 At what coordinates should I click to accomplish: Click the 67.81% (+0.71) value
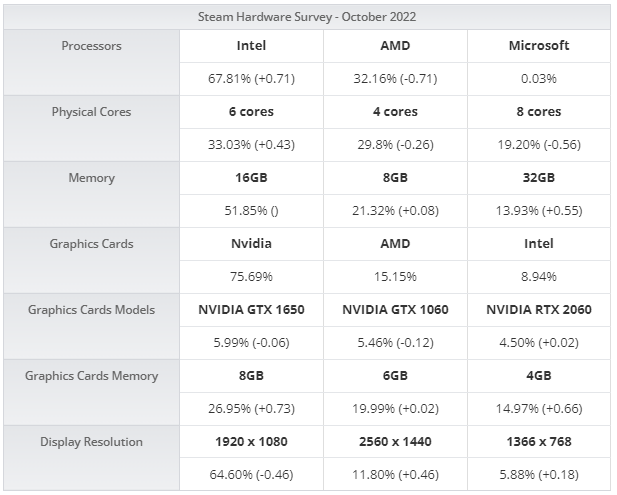[x=251, y=79]
